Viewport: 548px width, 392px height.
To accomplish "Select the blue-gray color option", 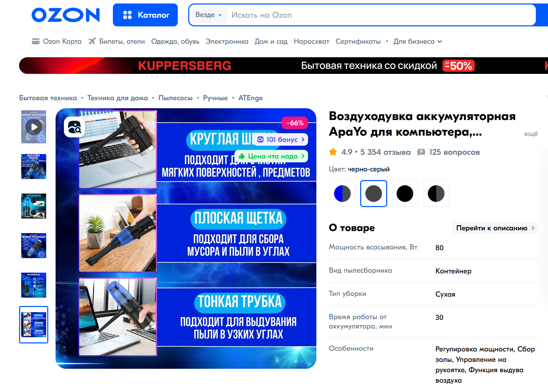I will pyautogui.click(x=342, y=194).
